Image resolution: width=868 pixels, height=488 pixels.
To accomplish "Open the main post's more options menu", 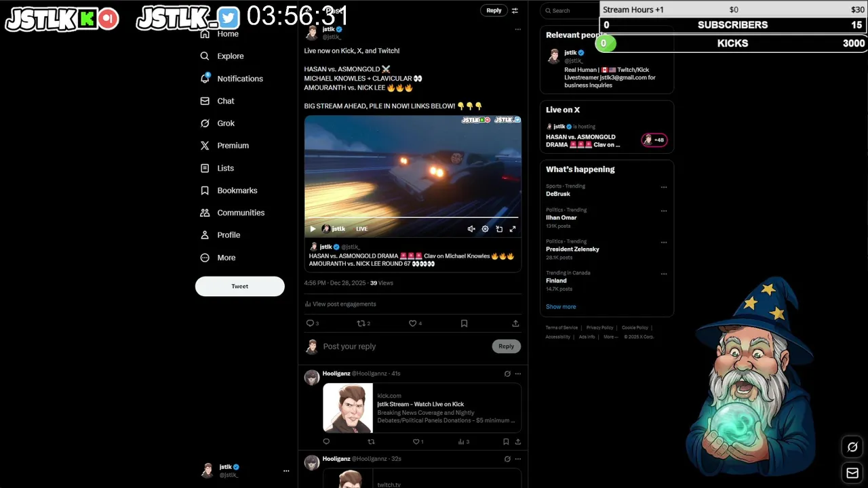I will [517, 29].
